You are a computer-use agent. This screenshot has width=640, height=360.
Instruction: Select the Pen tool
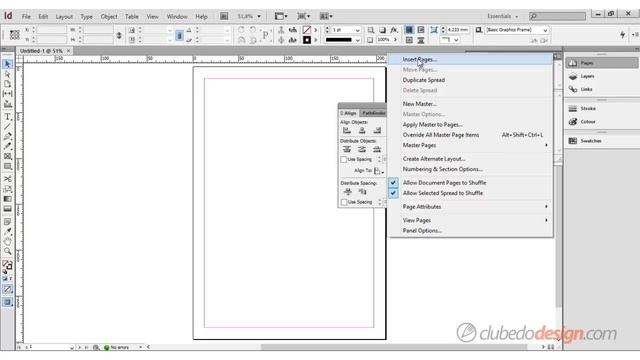tap(7, 137)
